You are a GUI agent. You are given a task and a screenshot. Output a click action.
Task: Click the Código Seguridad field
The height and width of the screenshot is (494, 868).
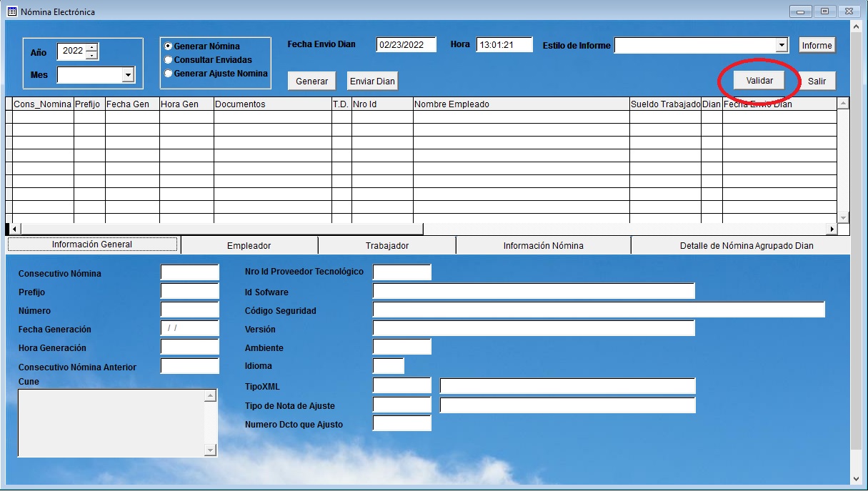click(x=599, y=310)
